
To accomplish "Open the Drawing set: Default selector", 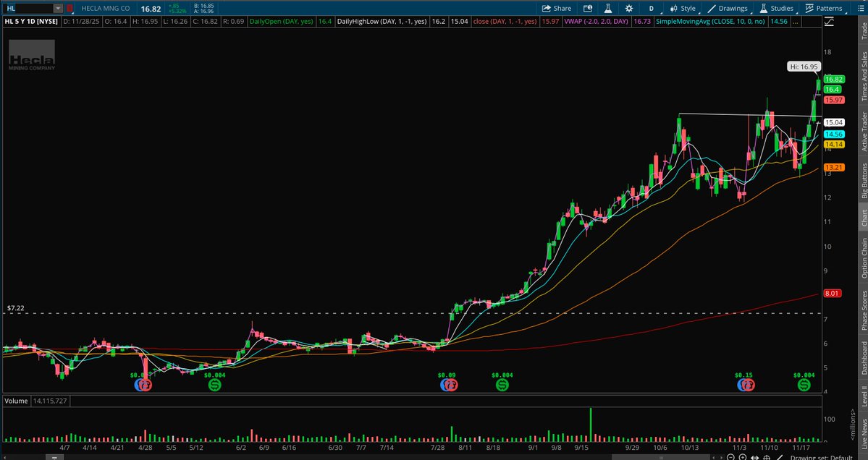I will tap(821, 457).
